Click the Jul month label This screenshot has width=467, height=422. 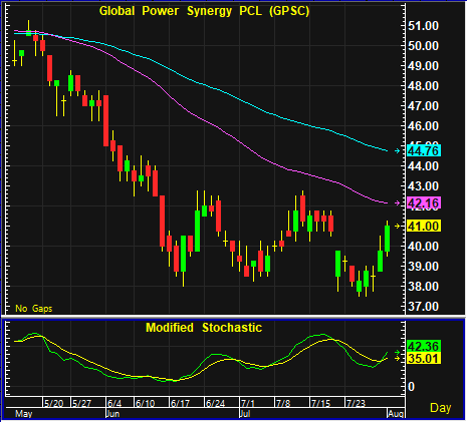click(x=245, y=414)
